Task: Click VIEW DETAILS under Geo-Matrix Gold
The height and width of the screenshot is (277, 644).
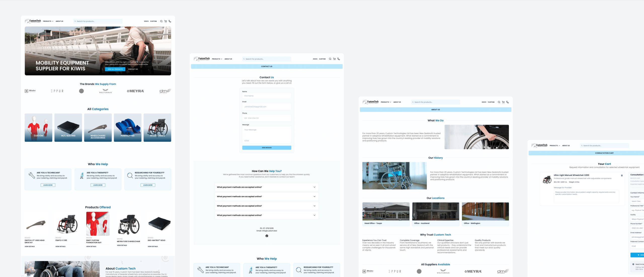Action: tap(153, 247)
